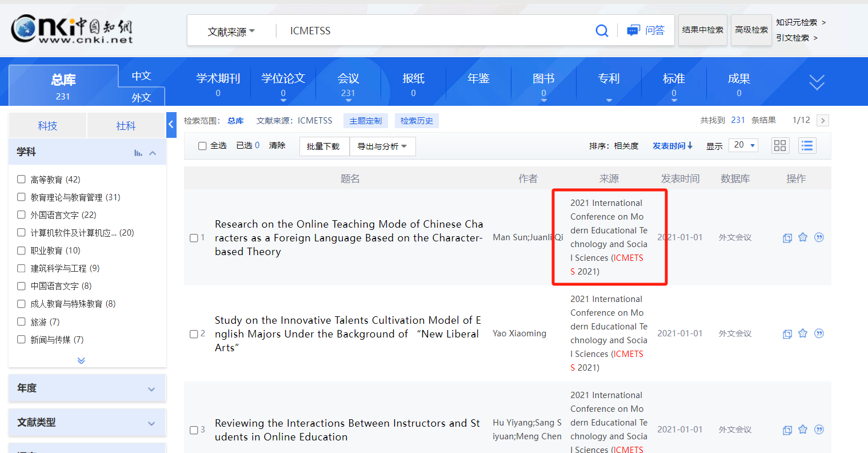Open 知识元检索 link

pyautogui.click(x=801, y=22)
